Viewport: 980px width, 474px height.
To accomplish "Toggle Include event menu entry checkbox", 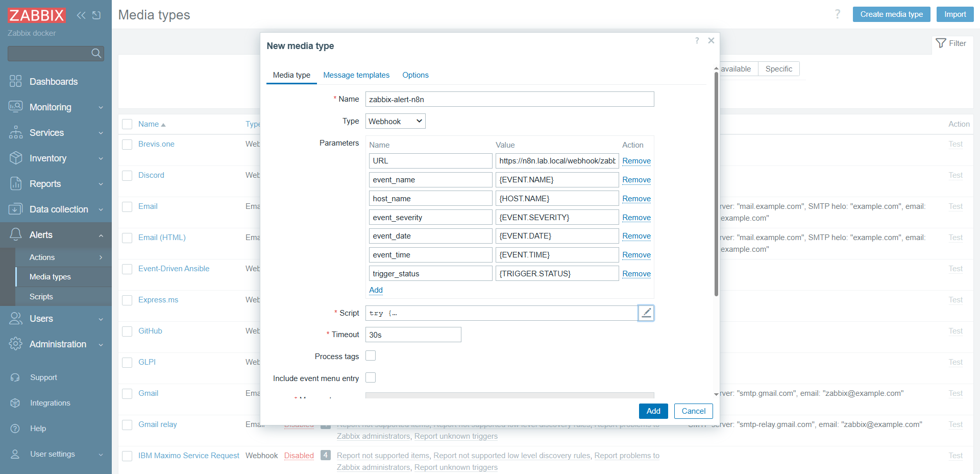I will [x=371, y=377].
